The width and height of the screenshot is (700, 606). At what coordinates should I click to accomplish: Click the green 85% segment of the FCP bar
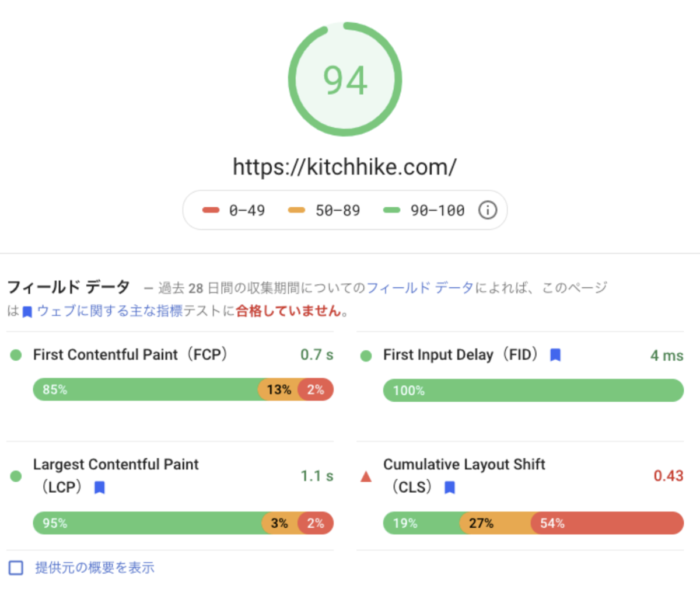[146, 389]
